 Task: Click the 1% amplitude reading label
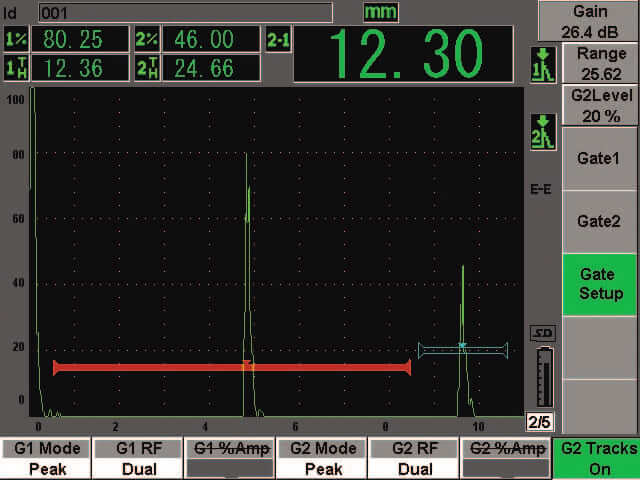15,39
